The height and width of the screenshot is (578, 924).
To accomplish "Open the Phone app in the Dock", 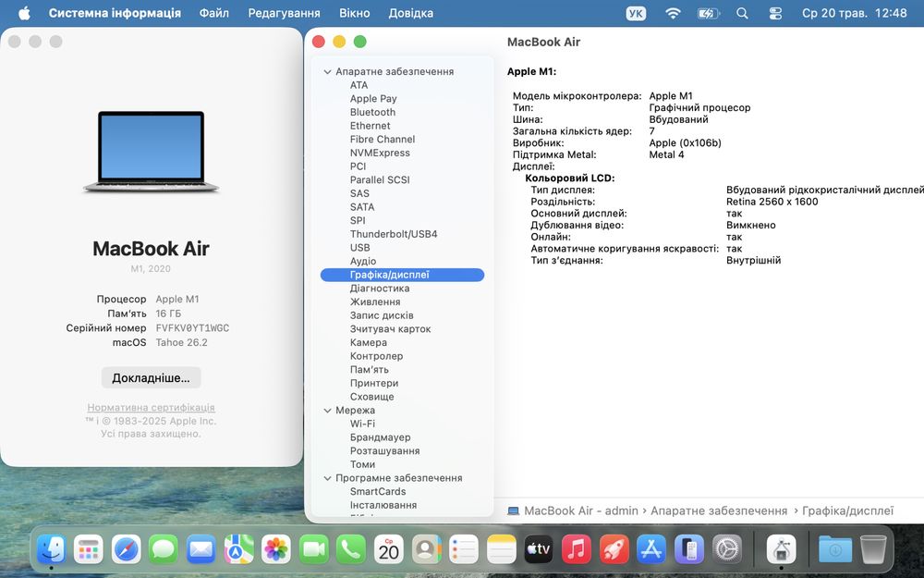I will tap(350, 549).
